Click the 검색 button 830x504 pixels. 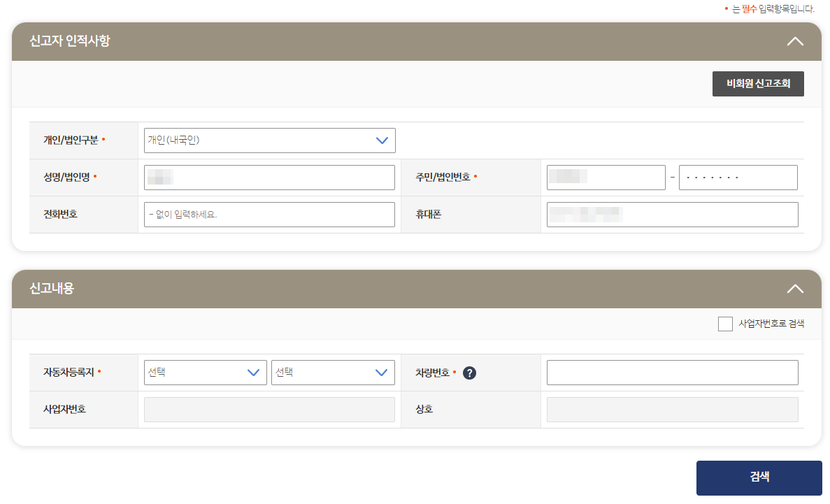[759, 478]
